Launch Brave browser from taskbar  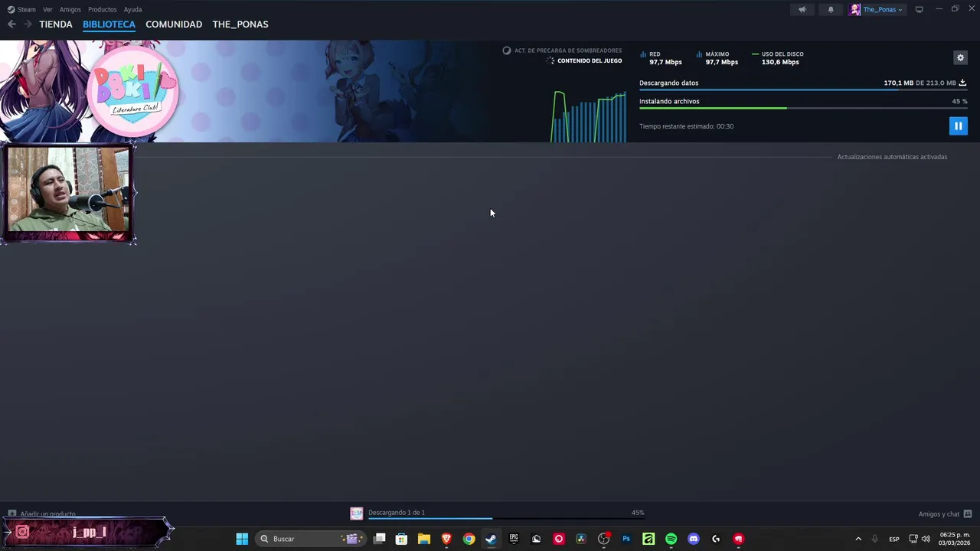tap(446, 539)
